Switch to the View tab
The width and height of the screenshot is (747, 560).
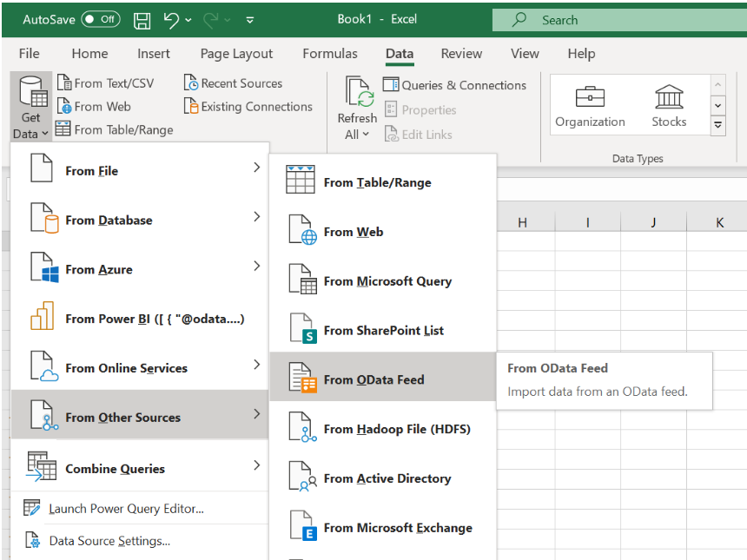[525, 53]
